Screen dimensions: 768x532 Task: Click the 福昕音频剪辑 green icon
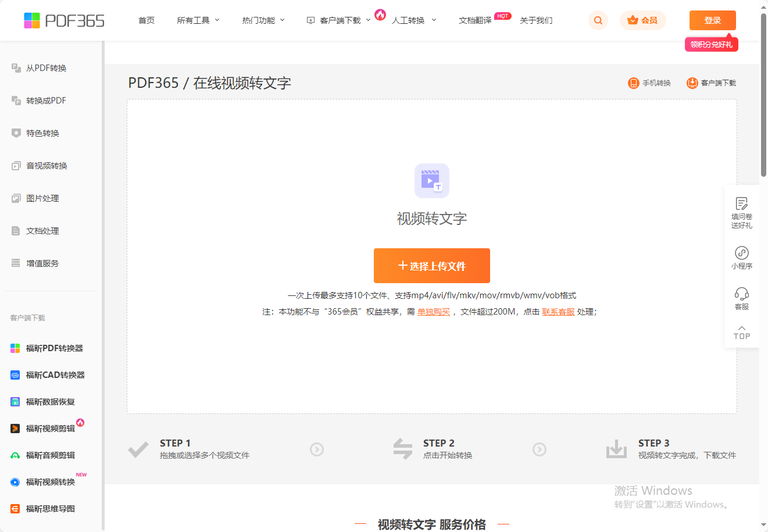click(15, 455)
